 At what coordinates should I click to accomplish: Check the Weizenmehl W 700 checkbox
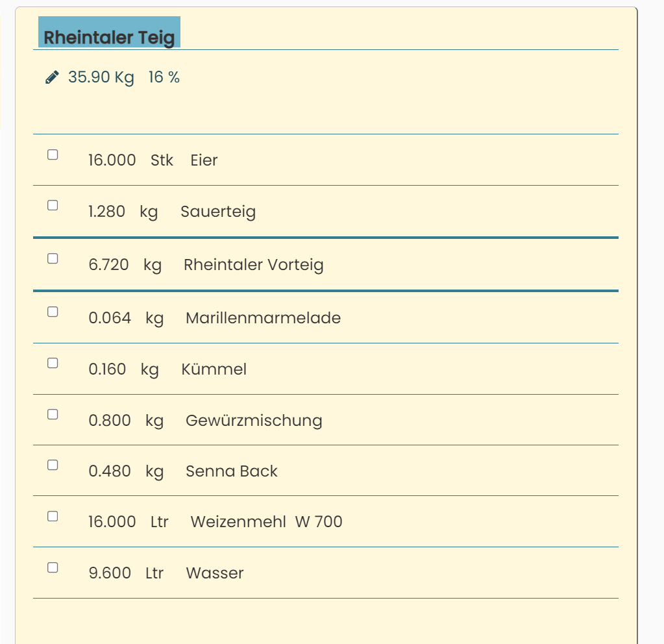[53, 516]
